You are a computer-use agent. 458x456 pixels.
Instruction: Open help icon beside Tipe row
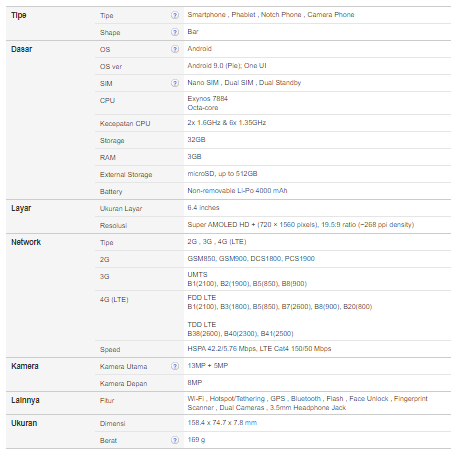point(175,15)
